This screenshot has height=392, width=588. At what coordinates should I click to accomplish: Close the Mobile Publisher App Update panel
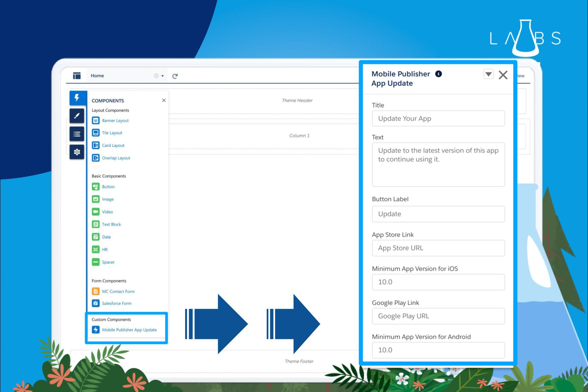[503, 75]
